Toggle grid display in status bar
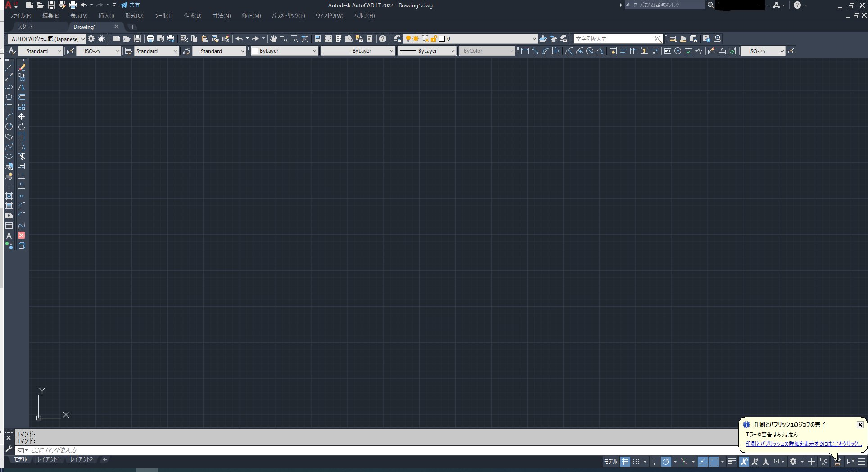The image size is (868, 472). tap(625, 462)
